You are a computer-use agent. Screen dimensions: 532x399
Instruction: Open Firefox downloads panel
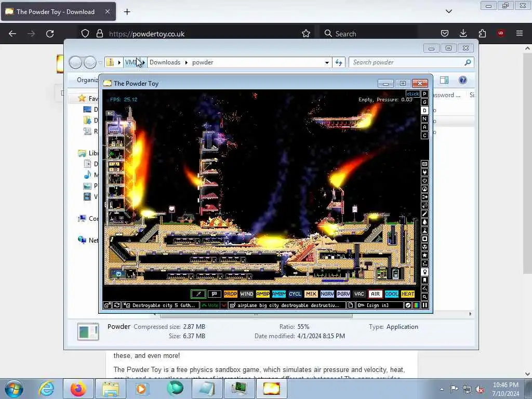click(x=463, y=33)
